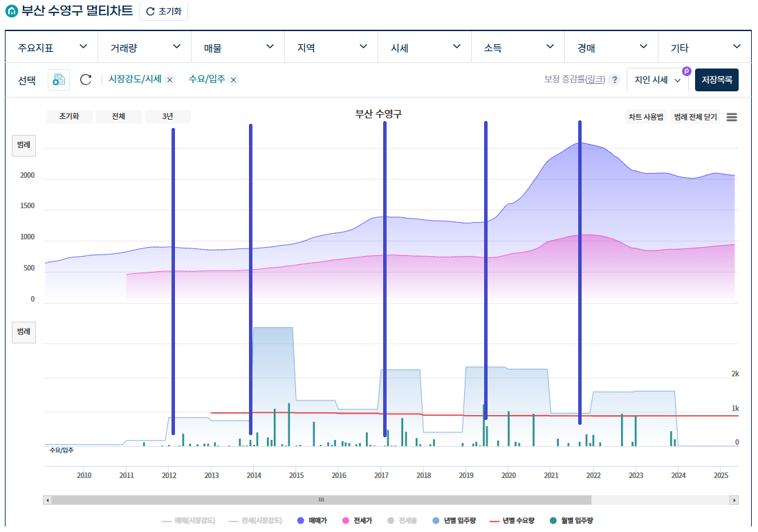Select the 수요/입주 tag
This screenshot has width=758, height=532.
pyautogui.click(x=207, y=79)
